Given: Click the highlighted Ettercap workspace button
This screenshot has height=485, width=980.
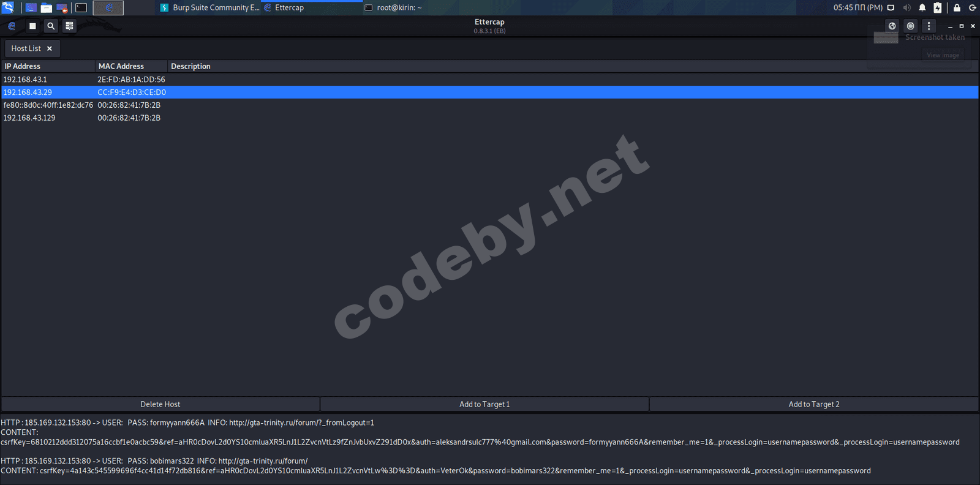Looking at the screenshot, I should (108, 8).
